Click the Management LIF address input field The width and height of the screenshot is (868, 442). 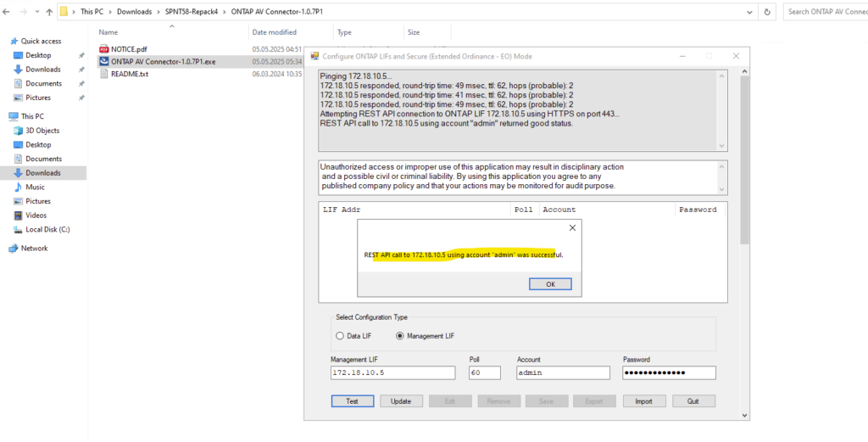[x=394, y=372]
